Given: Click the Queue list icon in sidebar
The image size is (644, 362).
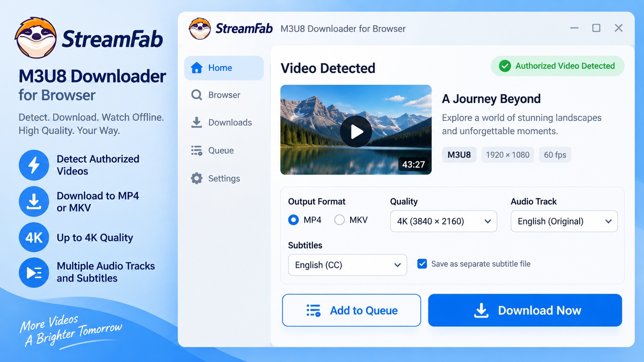Looking at the screenshot, I should [197, 151].
